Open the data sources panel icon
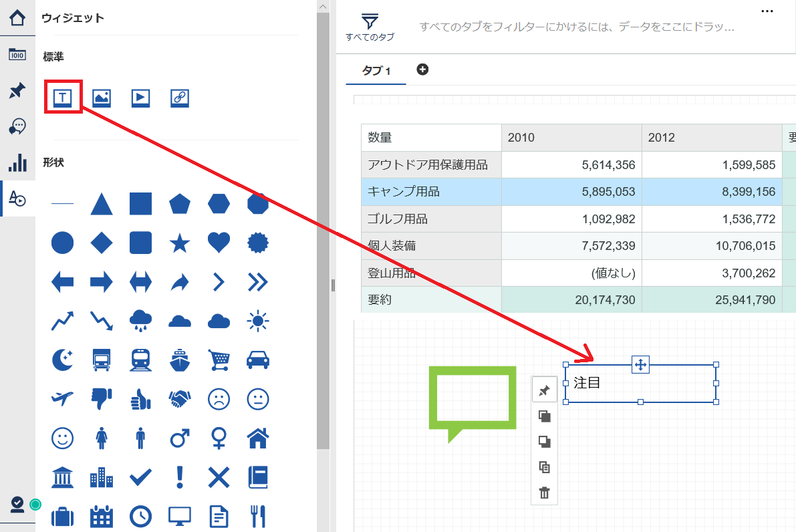796x532 pixels. (17, 54)
